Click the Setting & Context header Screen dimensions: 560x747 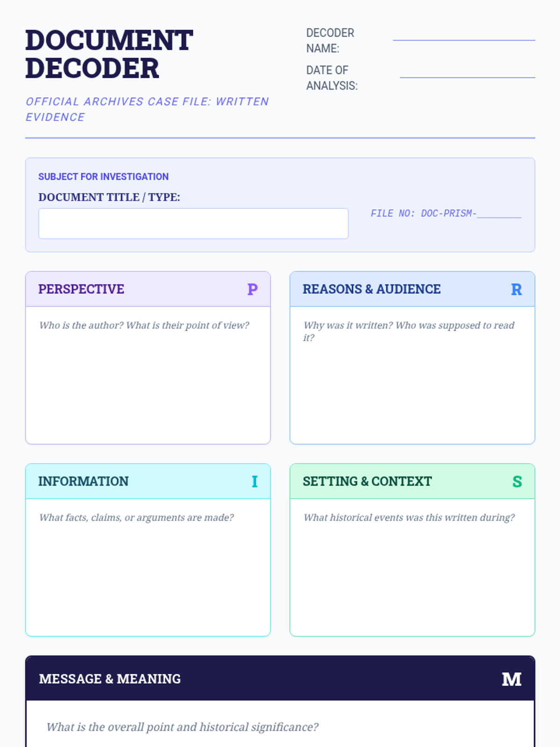click(367, 481)
